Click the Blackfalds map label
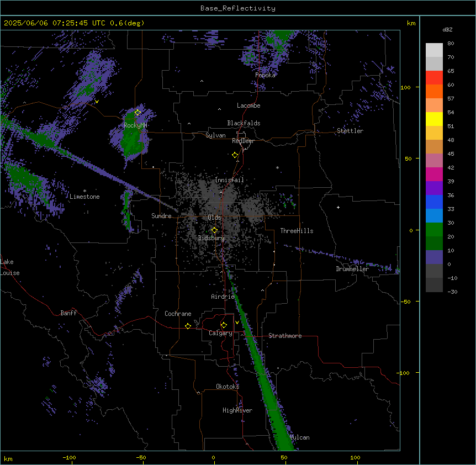This screenshot has width=476, height=465. pos(244,123)
